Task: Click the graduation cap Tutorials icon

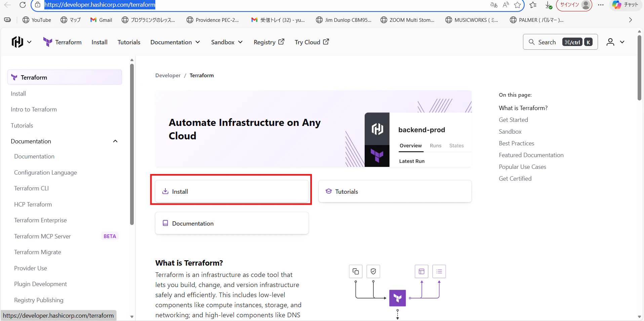Action: (x=328, y=191)
